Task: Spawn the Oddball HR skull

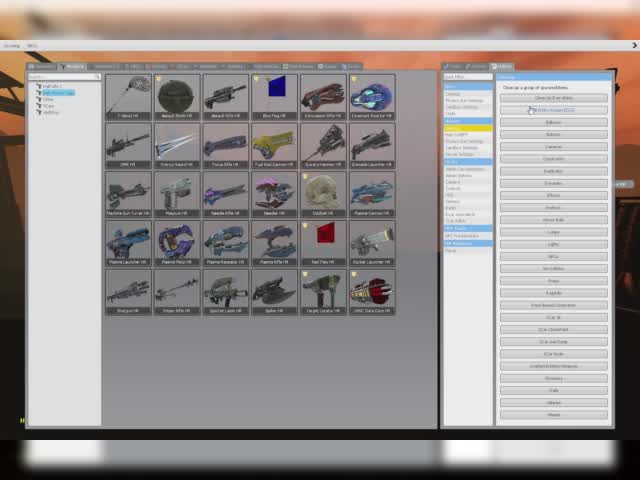Action: (x=323, y=194)
